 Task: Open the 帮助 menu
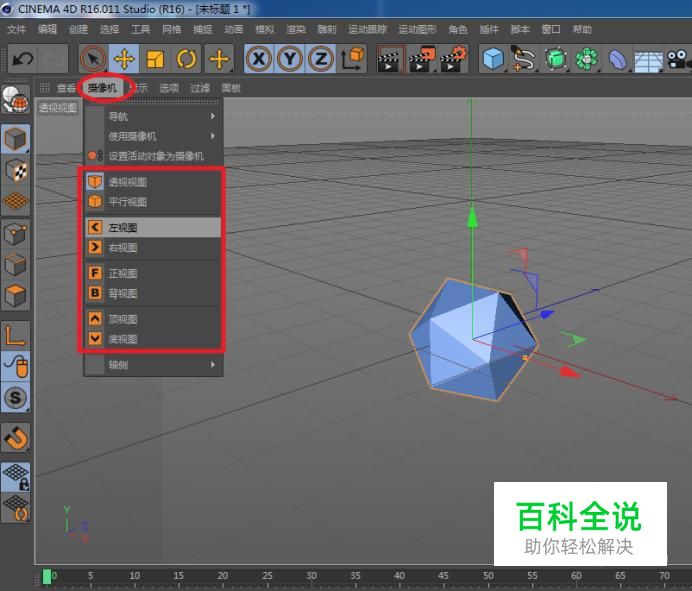pyautogui.click(x=582, y=30)
